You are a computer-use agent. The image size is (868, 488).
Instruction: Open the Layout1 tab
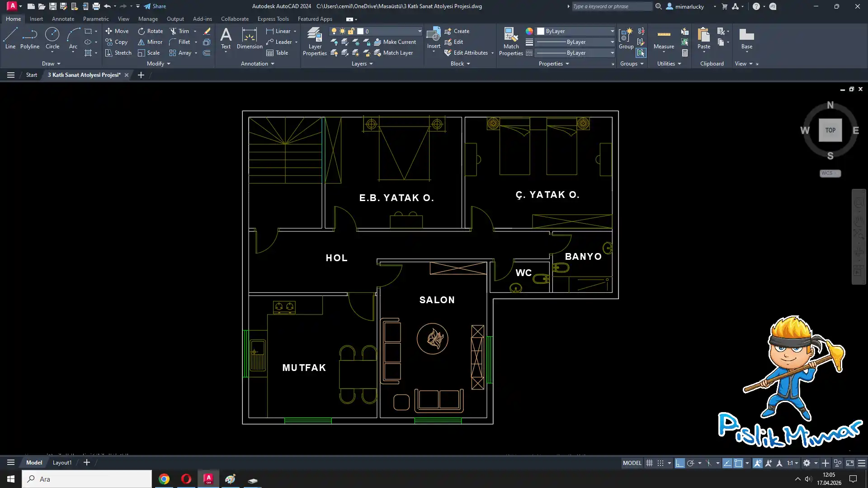(62, 463)
